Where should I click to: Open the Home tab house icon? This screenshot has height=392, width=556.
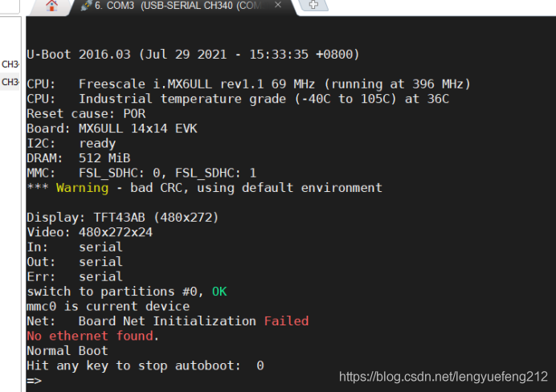coord(51,6)
